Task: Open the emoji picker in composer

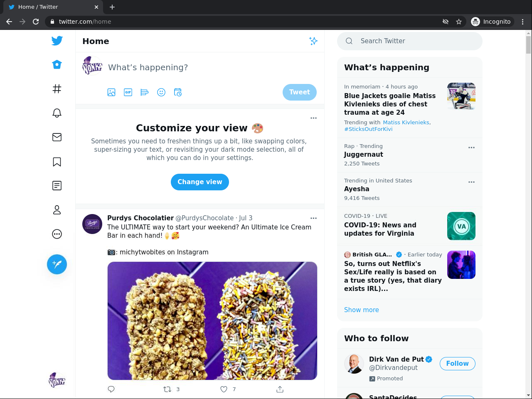Action: 161,92
